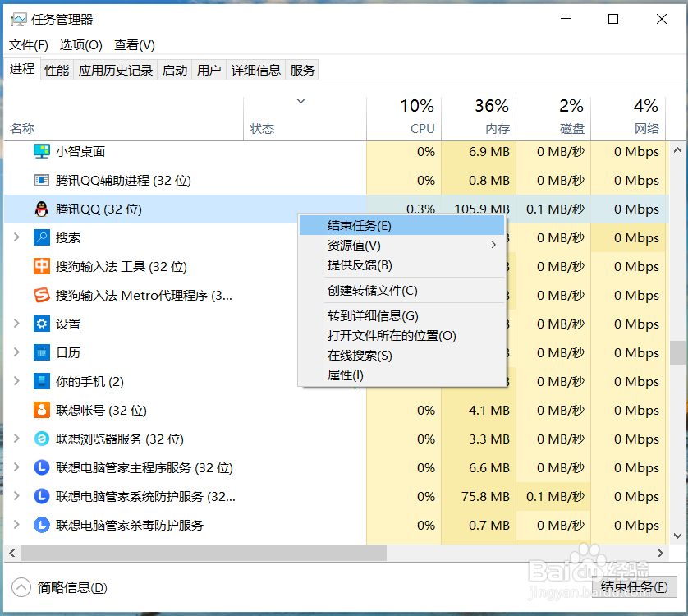The width and height of the screenshot is (688, 616).
Task: Choose 转到详细信息(G) in context menu
Action: (402, 315)
